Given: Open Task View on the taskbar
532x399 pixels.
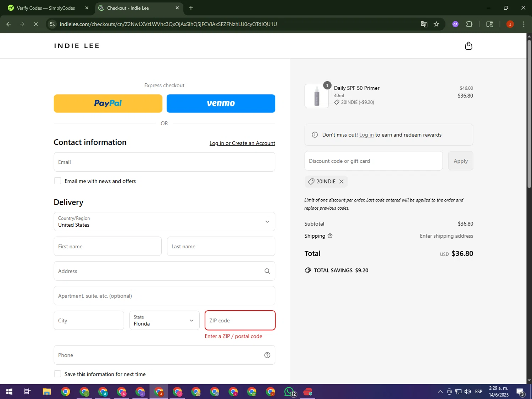Looking at the screenshot, I should click(x=27, y=392).
